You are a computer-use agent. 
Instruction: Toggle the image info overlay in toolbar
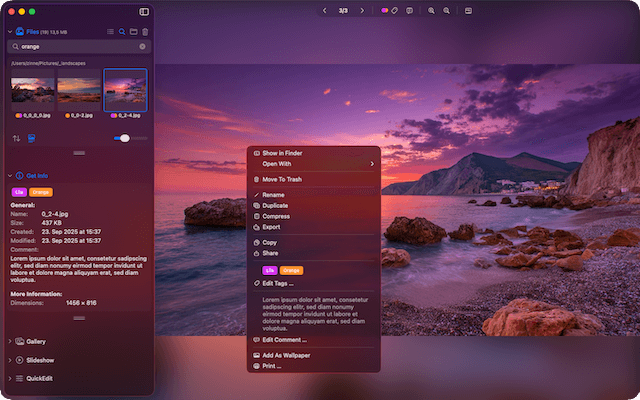[468, 11]
